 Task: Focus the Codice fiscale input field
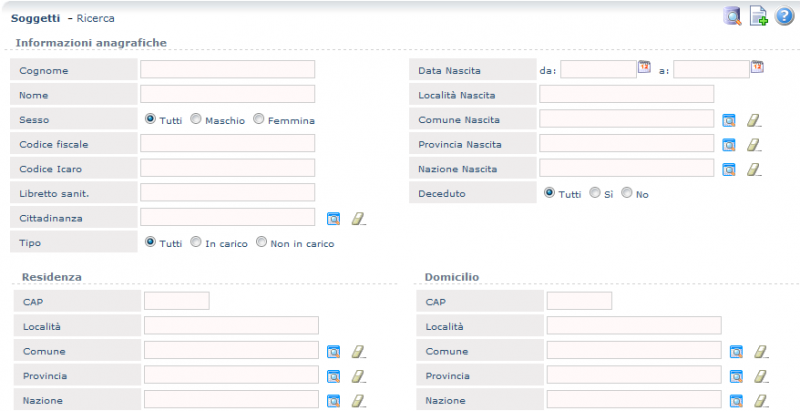(227, 144)
